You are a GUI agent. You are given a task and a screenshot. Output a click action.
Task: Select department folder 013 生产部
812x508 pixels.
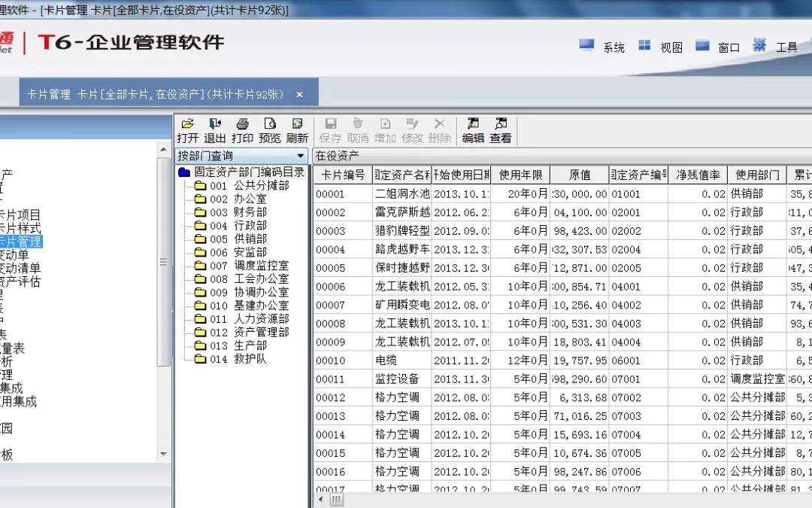pyautogui.click(x=231, y=345)
